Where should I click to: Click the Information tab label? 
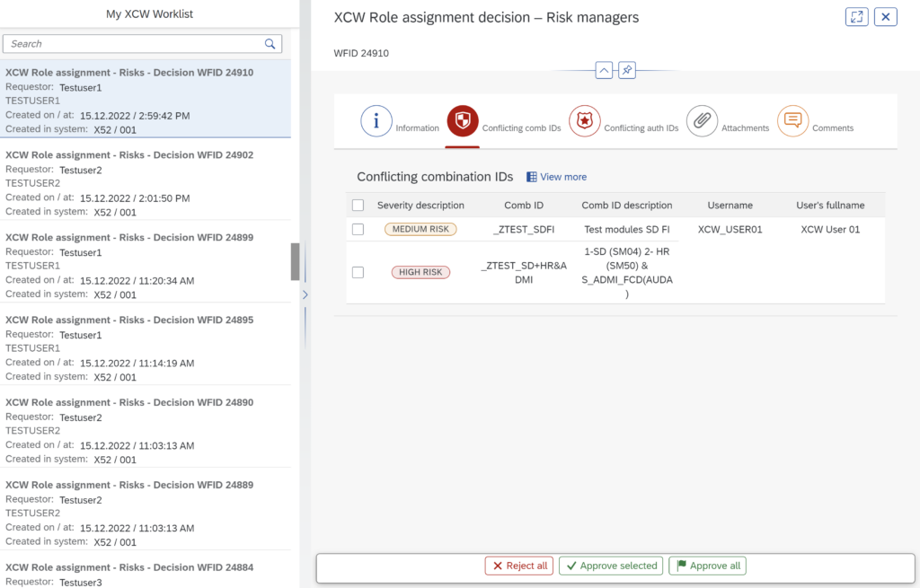(417, 127)
